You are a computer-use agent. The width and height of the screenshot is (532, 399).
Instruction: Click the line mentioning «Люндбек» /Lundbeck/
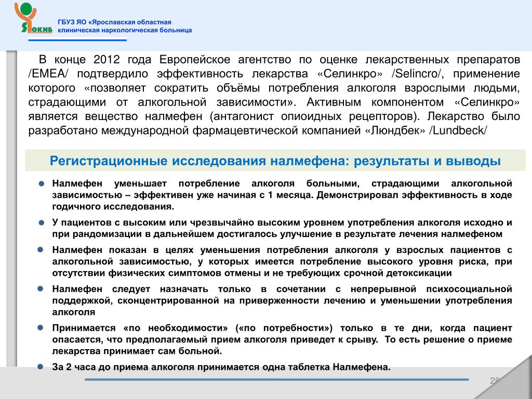258,130
